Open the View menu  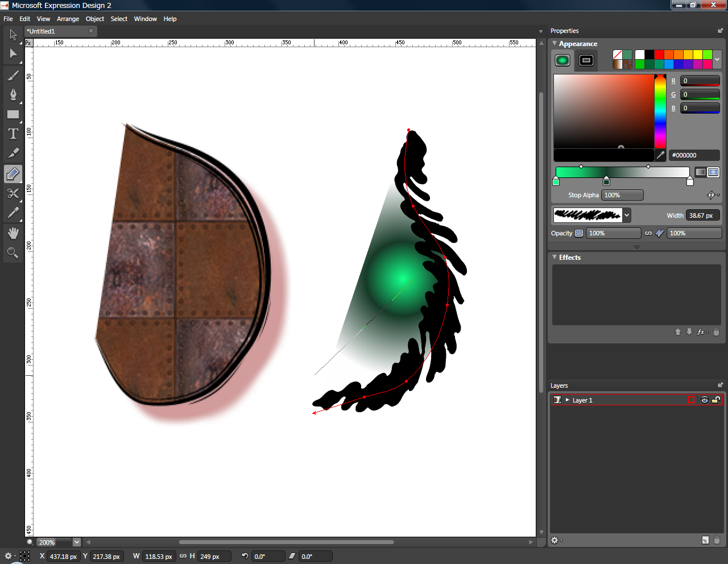click(43, 19)
